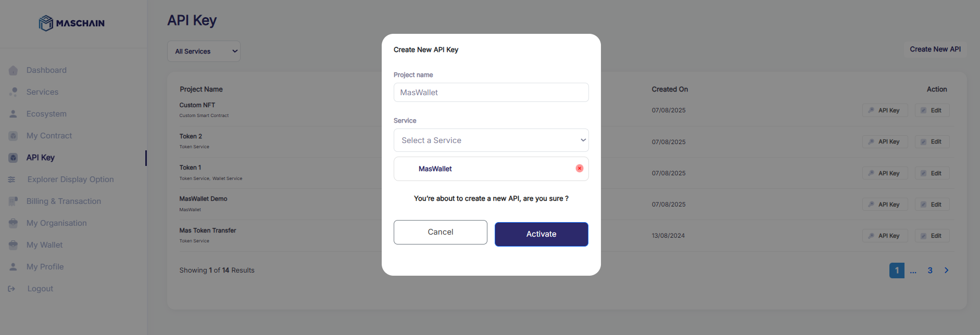
Task: Click the Billing & Transaction icon
Action: [13, 201]
